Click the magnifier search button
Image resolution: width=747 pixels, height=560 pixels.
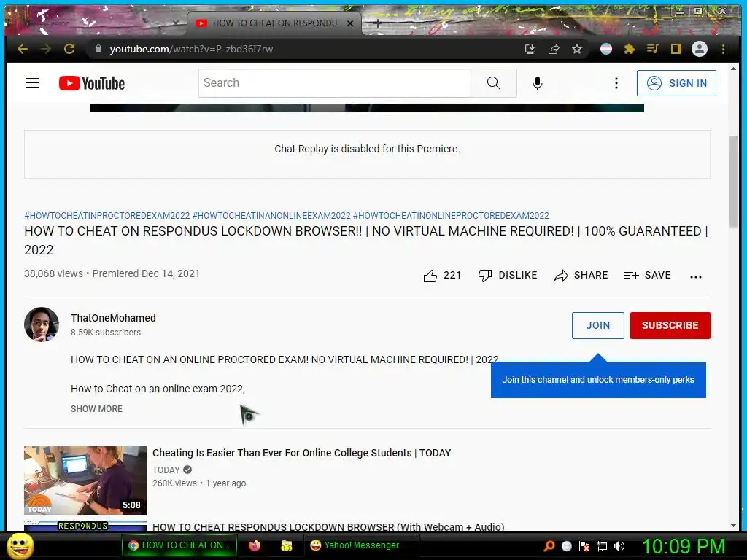pyautogui.click(x=494, y=83)
